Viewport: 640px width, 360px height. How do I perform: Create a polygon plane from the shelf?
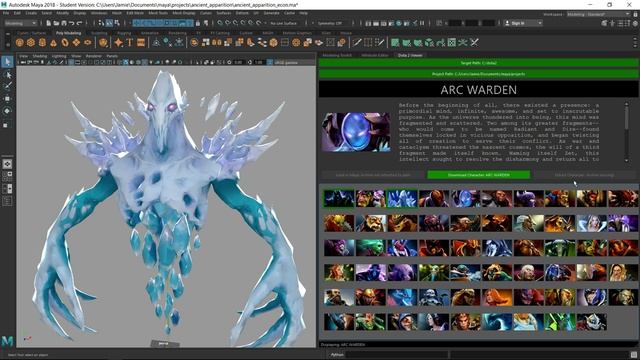[x=76, y=42]
